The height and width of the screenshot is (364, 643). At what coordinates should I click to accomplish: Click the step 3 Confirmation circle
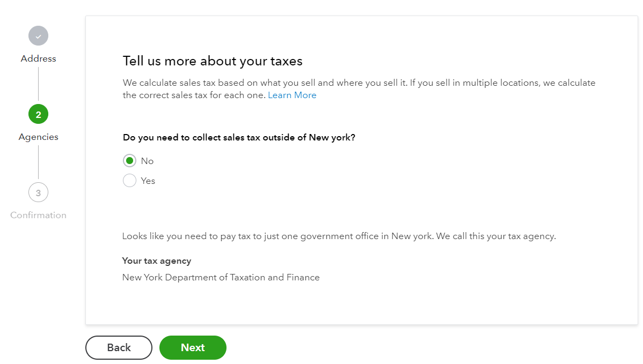(38, 192)
